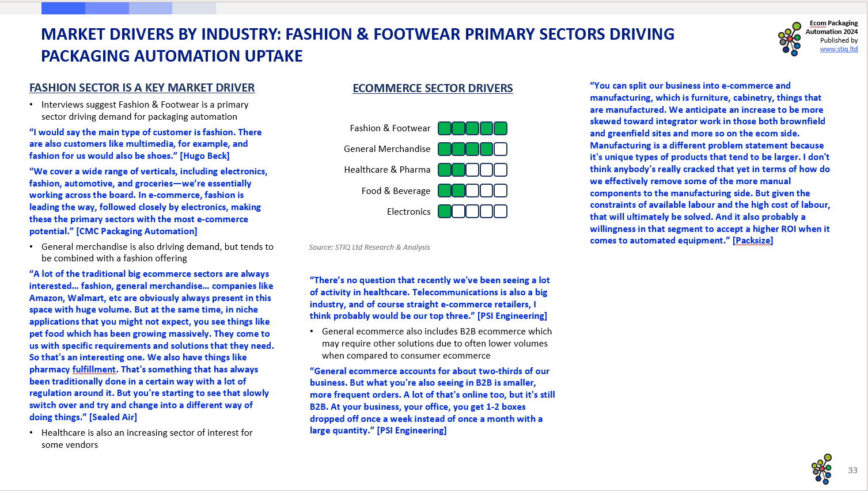Image resolution: width=868 pixels, height=491 pixels.
Task: Click quote starting 'I would say the main type'
Action: pos(145,144)
